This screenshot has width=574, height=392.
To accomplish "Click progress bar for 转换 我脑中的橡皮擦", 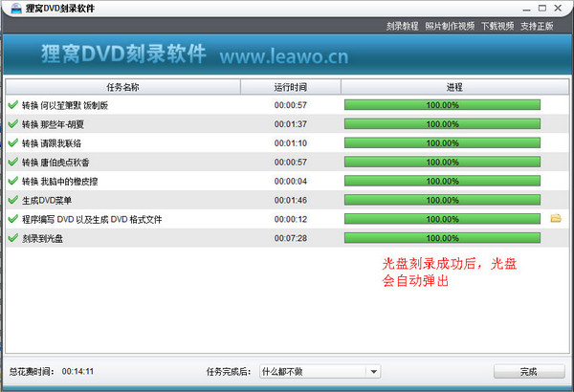I will pos(442,181).
